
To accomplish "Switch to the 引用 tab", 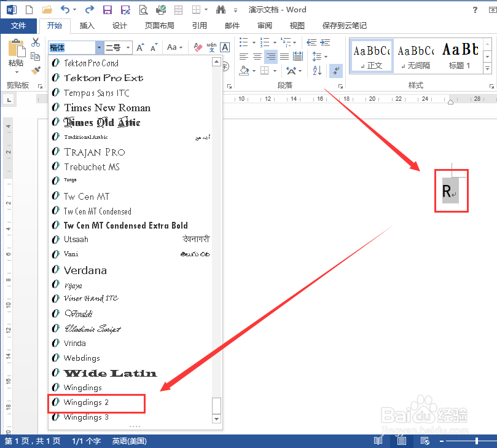I will [x=200, y=26].
